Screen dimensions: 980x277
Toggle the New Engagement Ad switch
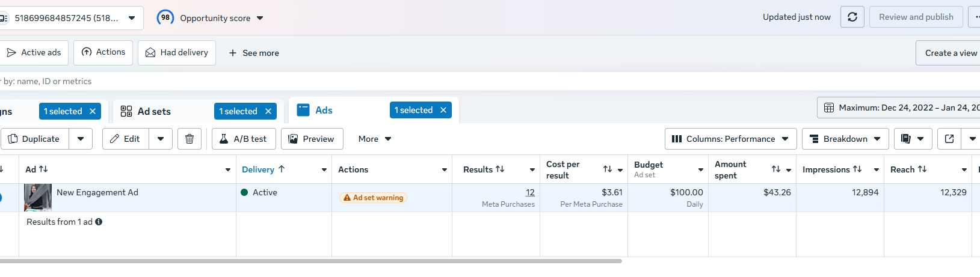point(1,197)
